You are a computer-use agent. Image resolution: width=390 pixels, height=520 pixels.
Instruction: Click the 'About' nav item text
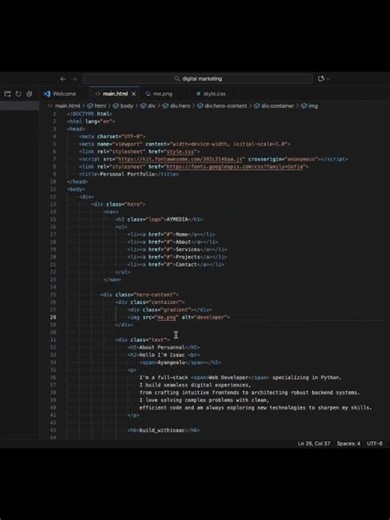183,242
